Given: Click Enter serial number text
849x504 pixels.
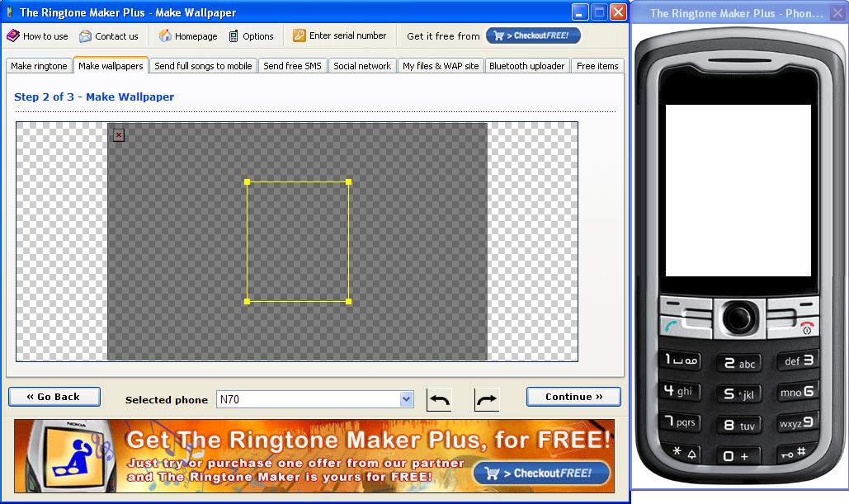Looking at the screenshot, I should [347, 35].
